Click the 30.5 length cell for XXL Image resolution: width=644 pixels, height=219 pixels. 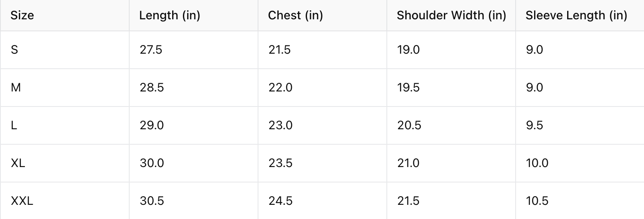[x=152, y=201]
